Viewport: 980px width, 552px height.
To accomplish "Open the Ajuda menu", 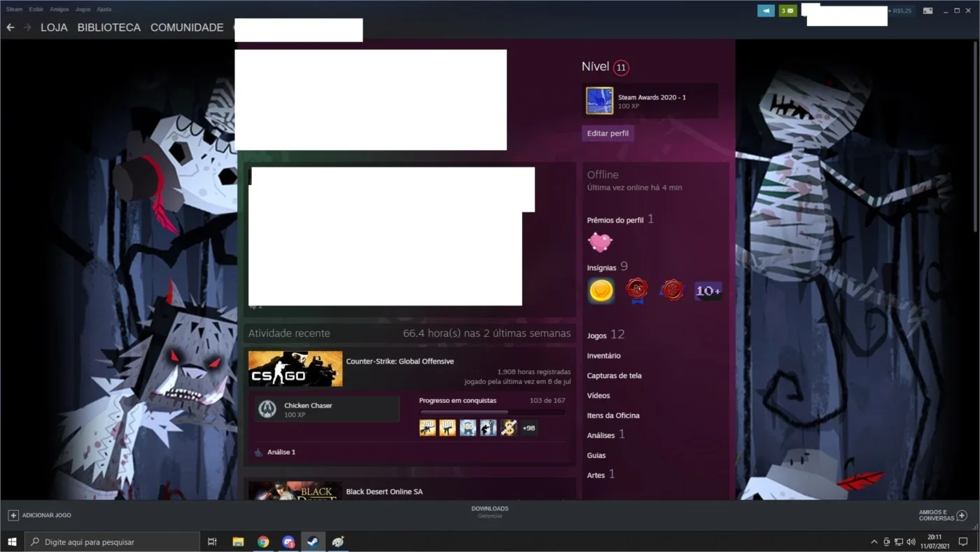I will coord(104,9).
